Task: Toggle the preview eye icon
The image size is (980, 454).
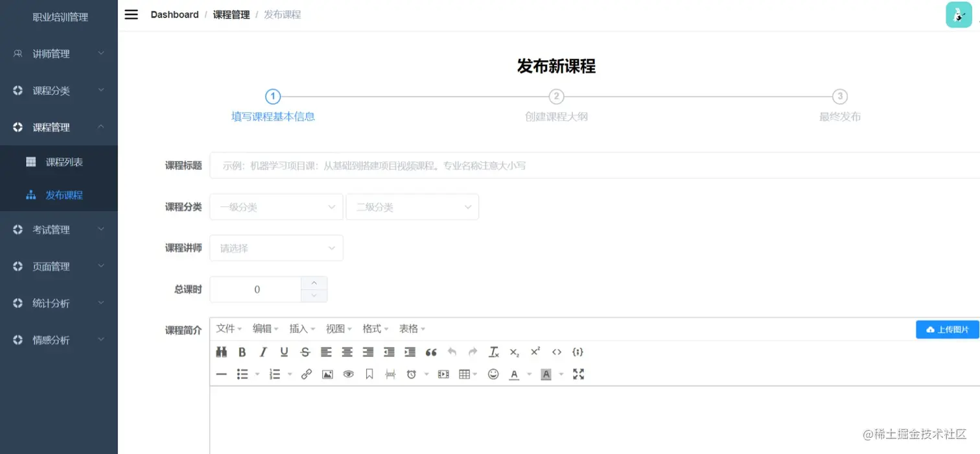Action: click(348, 374)
